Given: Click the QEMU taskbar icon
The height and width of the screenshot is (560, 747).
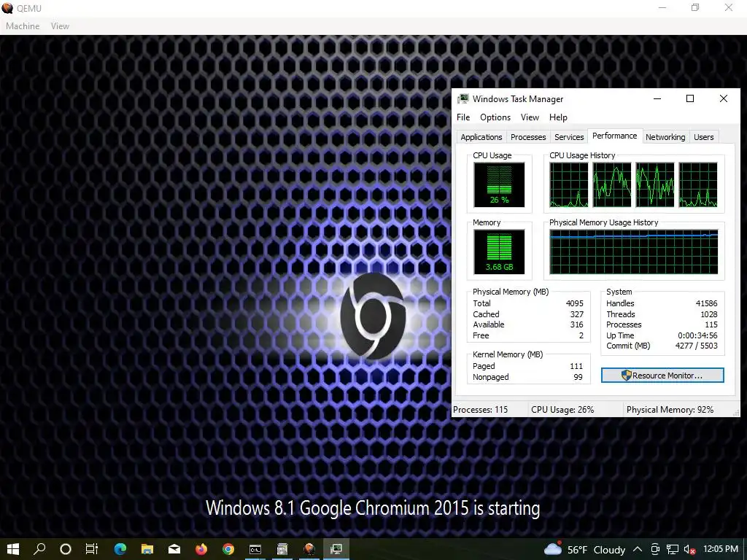Looking at the screenshot, I should point(309,549).
